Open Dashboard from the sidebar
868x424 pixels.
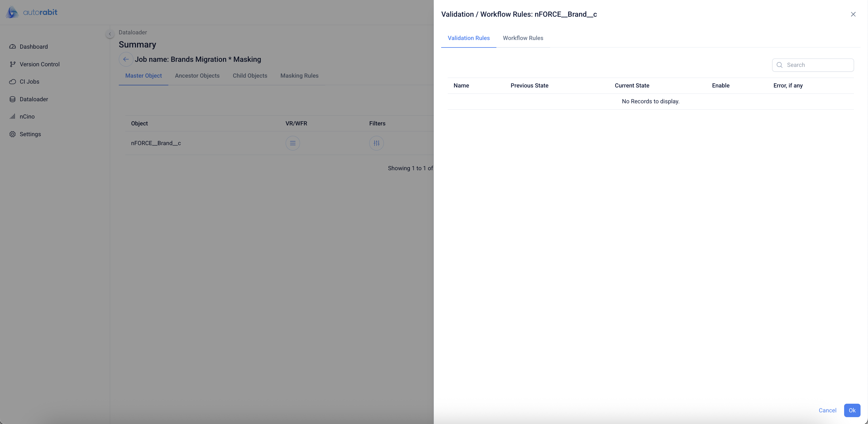point(33,47)
